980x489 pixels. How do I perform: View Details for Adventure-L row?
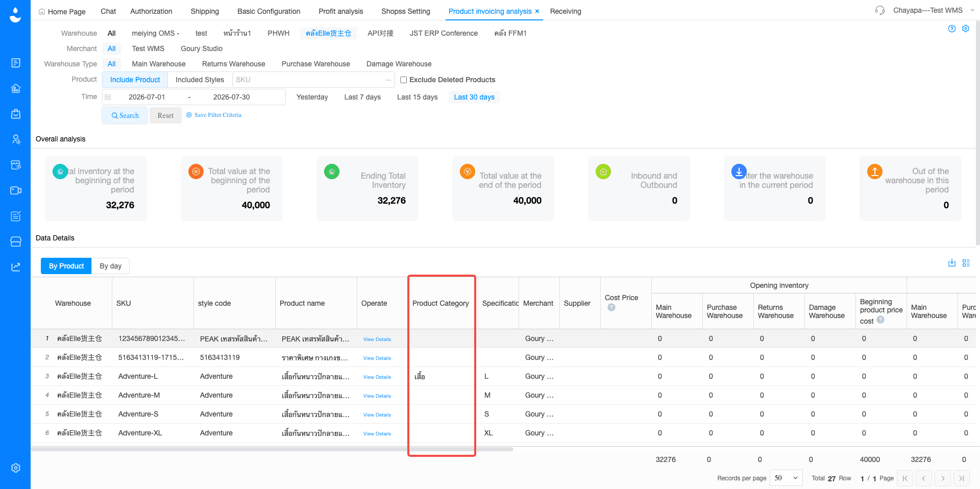[x=377, y=377]
